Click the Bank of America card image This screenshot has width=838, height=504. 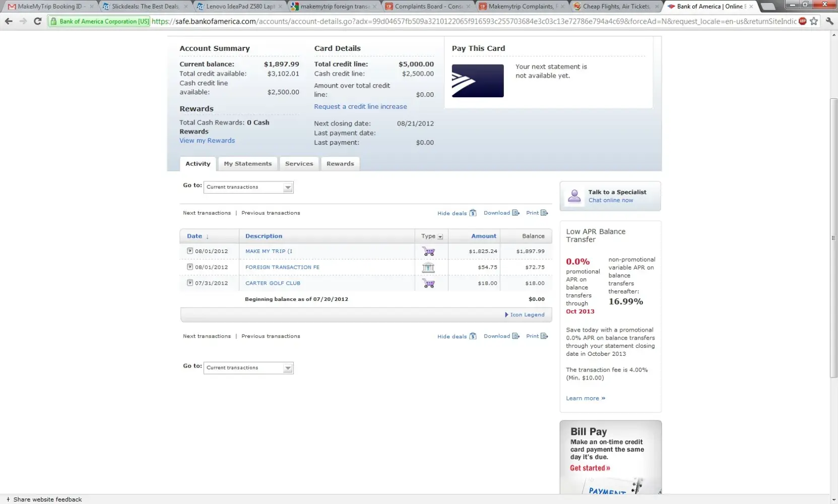(478, 81)
